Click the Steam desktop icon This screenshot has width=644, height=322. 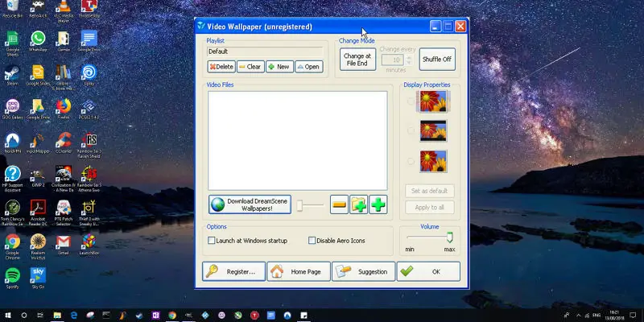click(12, 76)
